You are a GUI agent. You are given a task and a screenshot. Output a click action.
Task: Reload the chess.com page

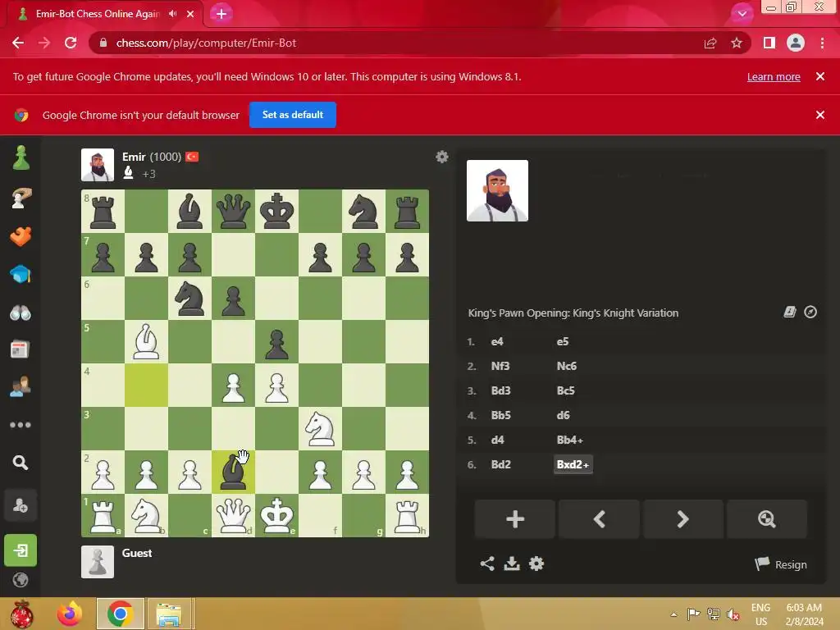click(x=71, y=43)
